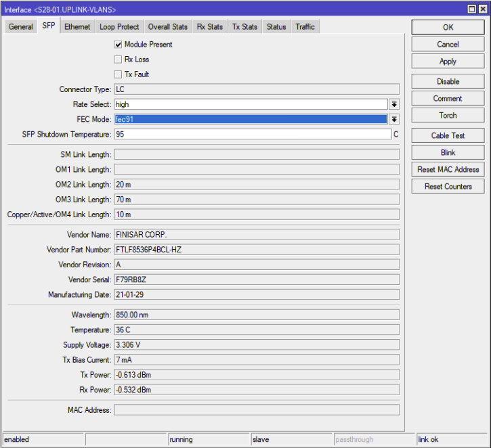Viewport: 491px width, 448px height.
Task: Click the OM3 Link Length value 70 m
Action: point(257,200)
